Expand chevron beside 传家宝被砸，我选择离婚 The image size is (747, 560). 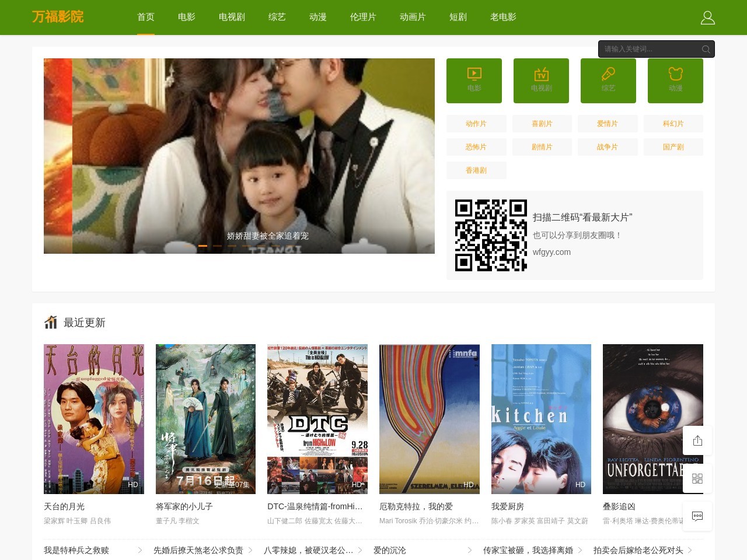pyautogui.click(x=579, y=550)
